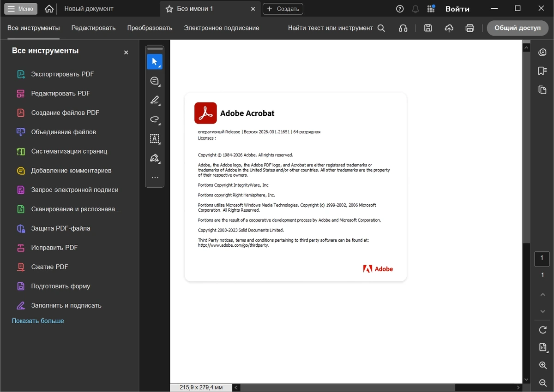Screen dimensions: 554x392
Task: Open Систематизация страниц tool
Action: point(69,151)
